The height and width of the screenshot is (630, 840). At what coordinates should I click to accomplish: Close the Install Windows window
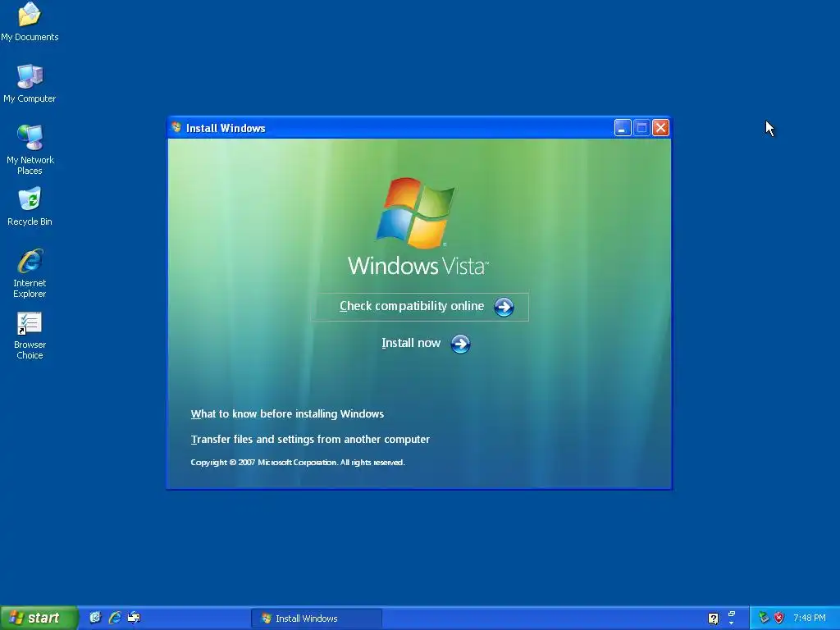coord(660,127)
